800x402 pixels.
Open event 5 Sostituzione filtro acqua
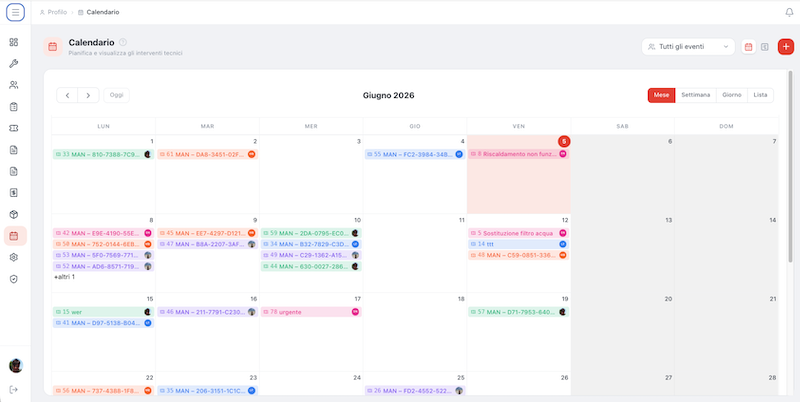coord(518,233)
